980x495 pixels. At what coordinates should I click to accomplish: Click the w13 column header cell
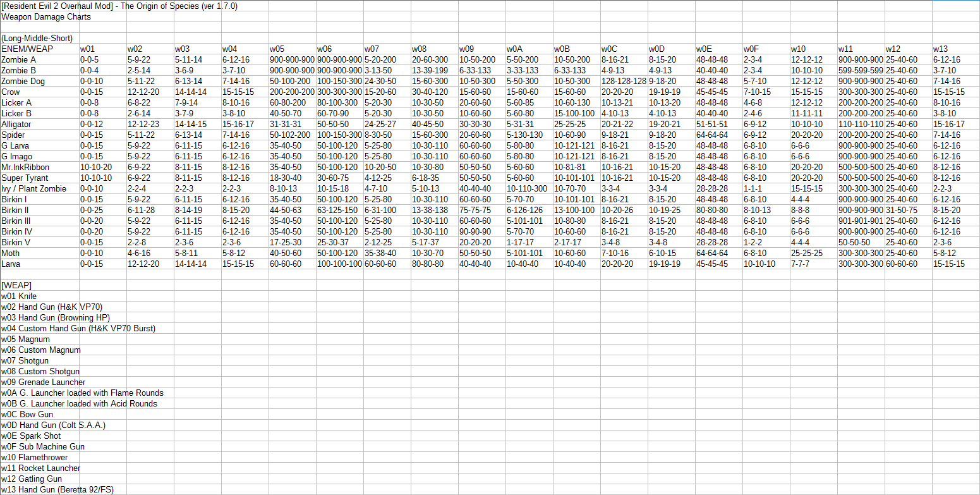[956, 49]
